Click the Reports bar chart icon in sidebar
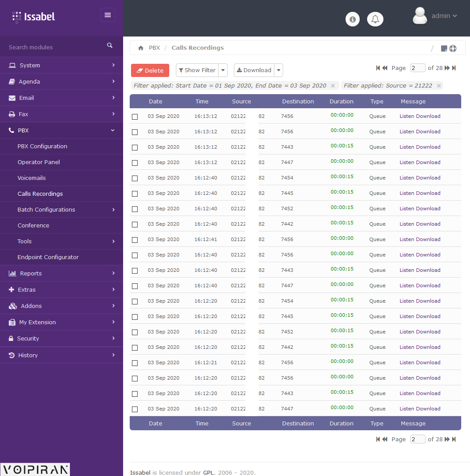470x476 pixels. tap(12, 273)
